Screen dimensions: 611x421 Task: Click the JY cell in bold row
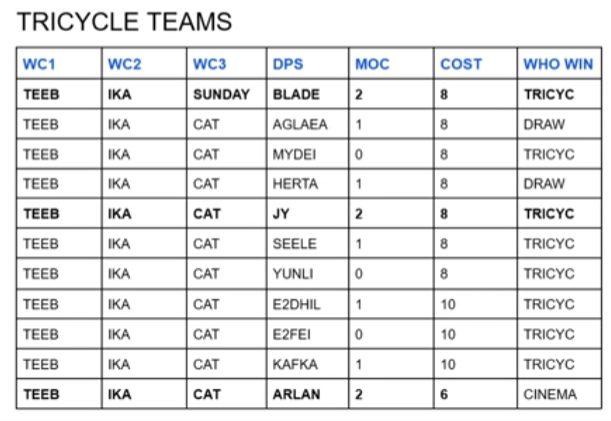(308, 214)
